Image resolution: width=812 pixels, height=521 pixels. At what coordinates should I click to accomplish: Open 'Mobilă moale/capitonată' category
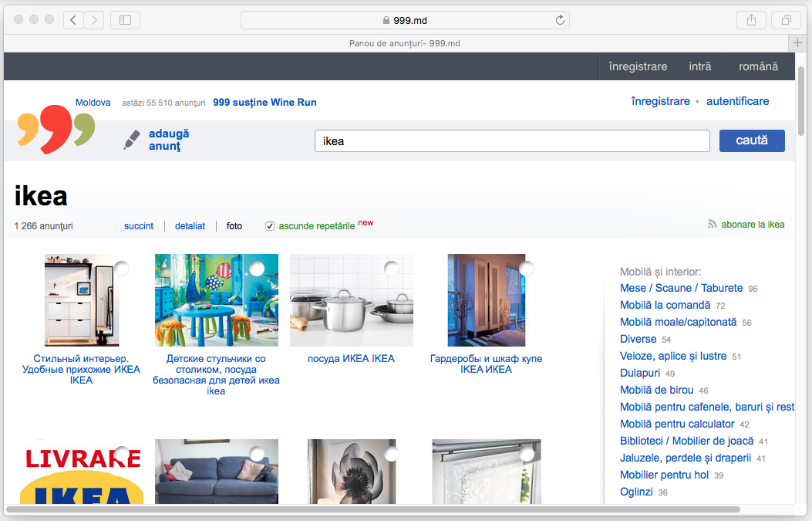(678, 323)
